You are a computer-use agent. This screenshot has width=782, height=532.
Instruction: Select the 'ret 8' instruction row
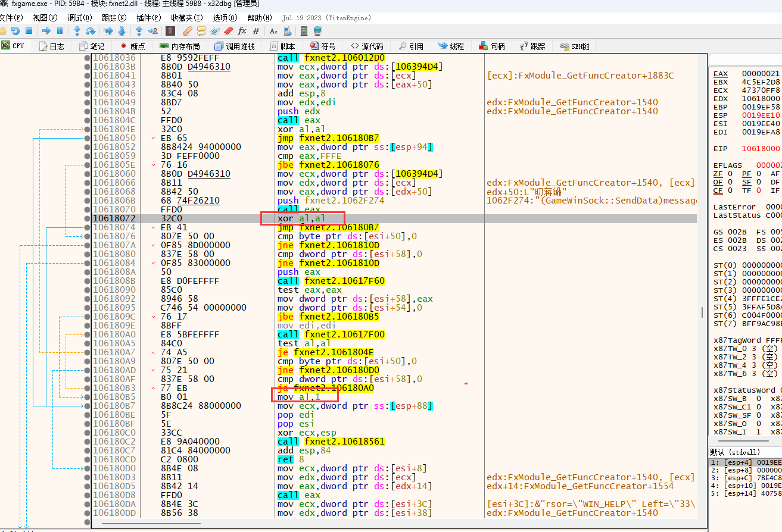(x=286, y=459)
